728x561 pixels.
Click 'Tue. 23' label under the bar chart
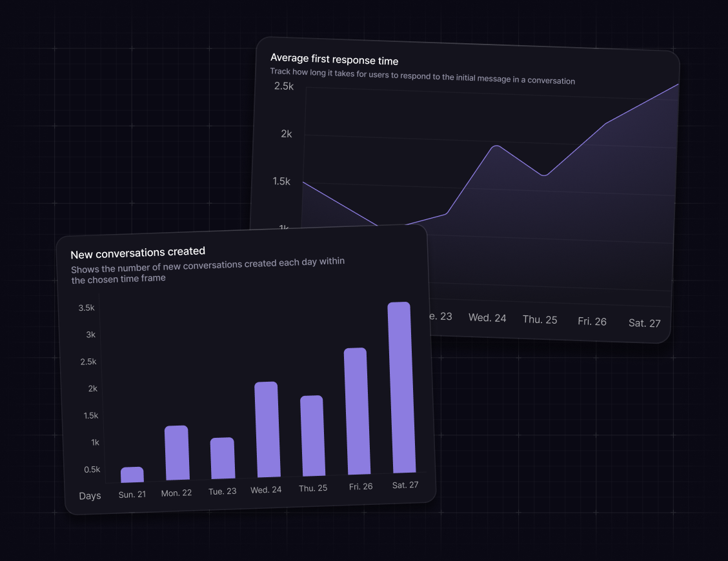tap(223, 491)
